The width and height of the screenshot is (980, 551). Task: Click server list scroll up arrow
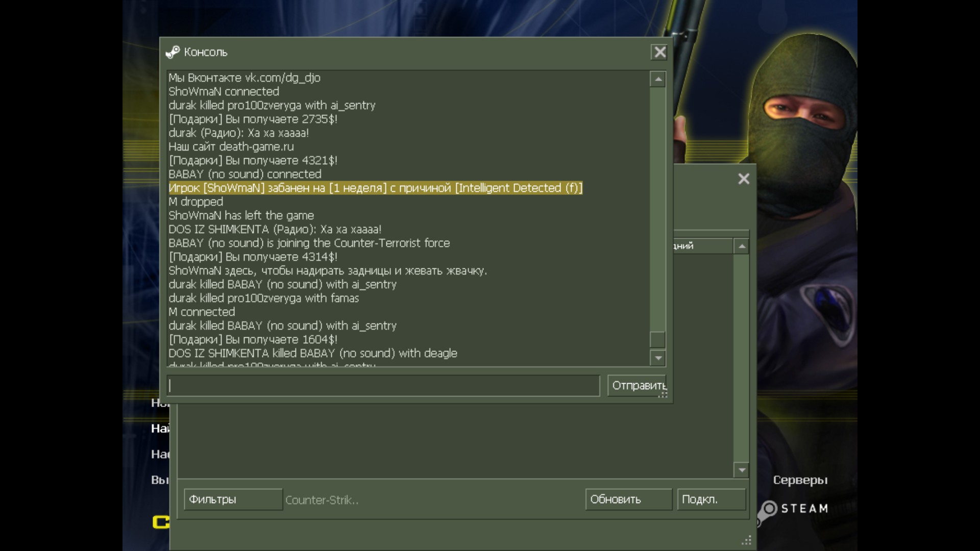[741, 246]
